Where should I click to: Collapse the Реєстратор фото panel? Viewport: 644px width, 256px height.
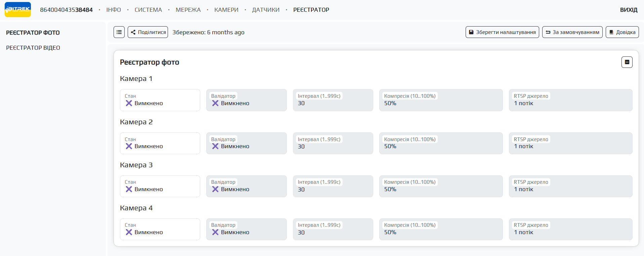[x=627, y=62]
